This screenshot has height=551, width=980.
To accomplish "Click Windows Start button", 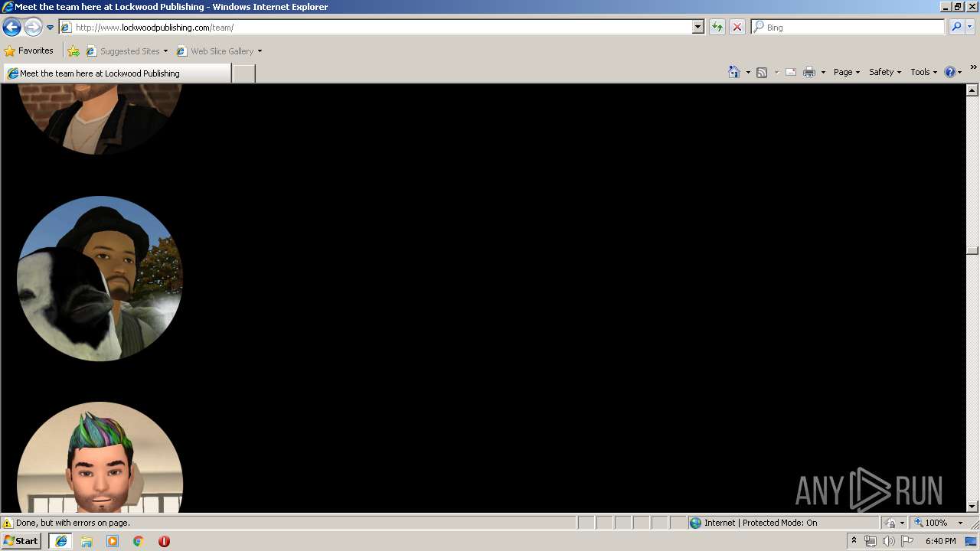I will 21,541.
